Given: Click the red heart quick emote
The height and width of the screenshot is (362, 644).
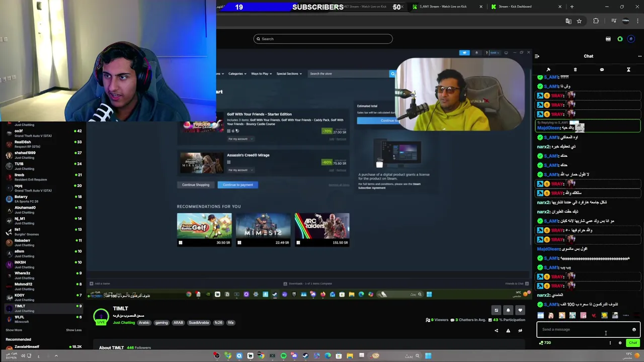Looking at the screenshot, I should (594, 316).
